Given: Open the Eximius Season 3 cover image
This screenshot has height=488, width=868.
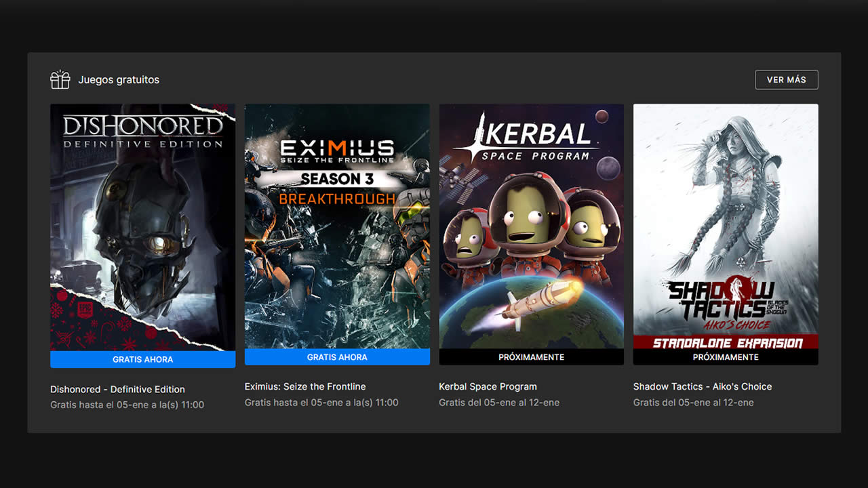Looking at the screenshot, I should (x=337, y=258).
